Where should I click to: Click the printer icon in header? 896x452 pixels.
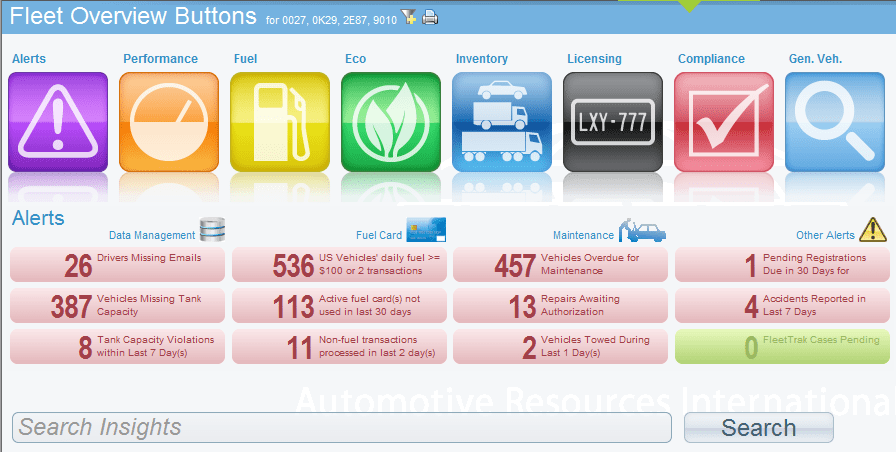pyautogui.click(x=430, y=17)
